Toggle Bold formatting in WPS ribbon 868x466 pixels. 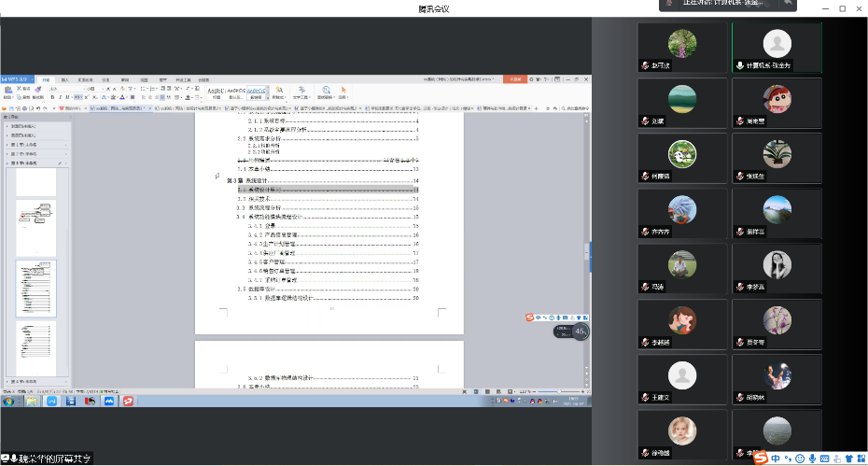52,97
